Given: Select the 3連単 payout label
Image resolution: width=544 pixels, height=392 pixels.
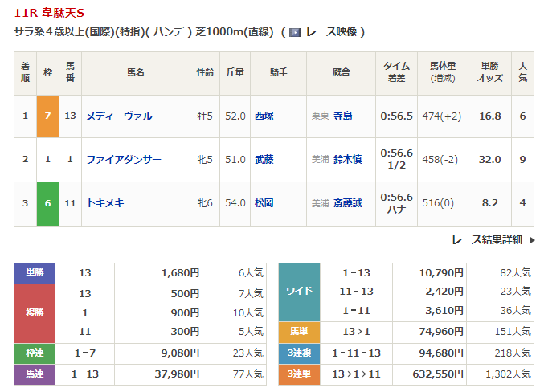Looking at the screenshot, I should [299, 374].
